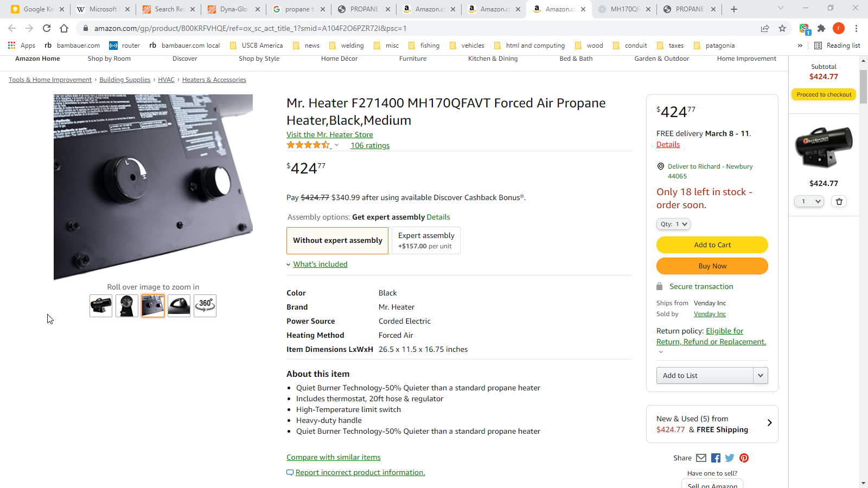
Task: Bookmark this page with the star icon
Action: 782,28
